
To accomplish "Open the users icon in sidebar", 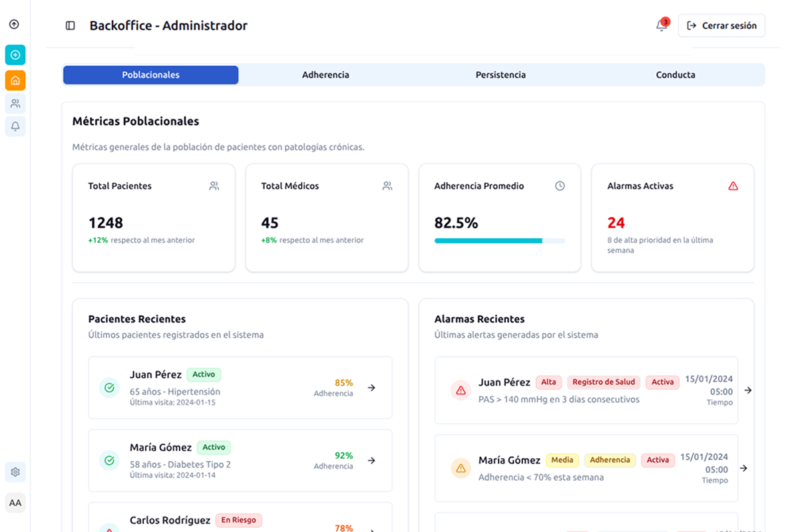I will click(x=15, y=103).
